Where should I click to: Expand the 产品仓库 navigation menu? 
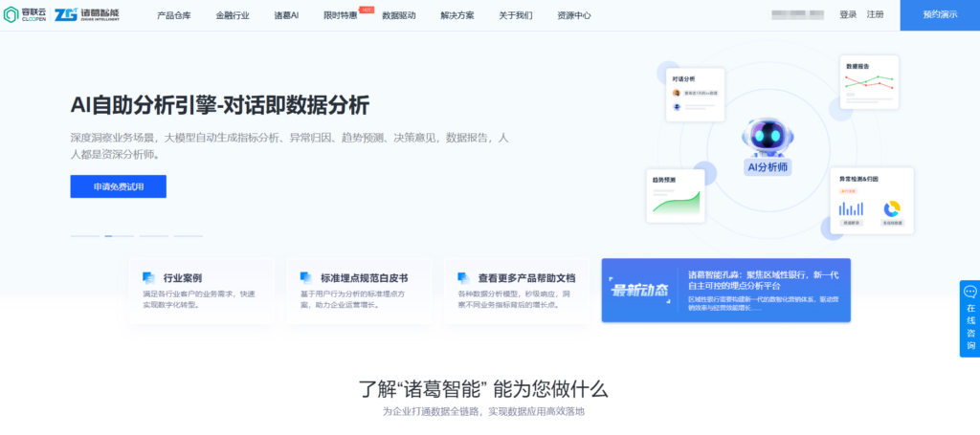point(173,15)
